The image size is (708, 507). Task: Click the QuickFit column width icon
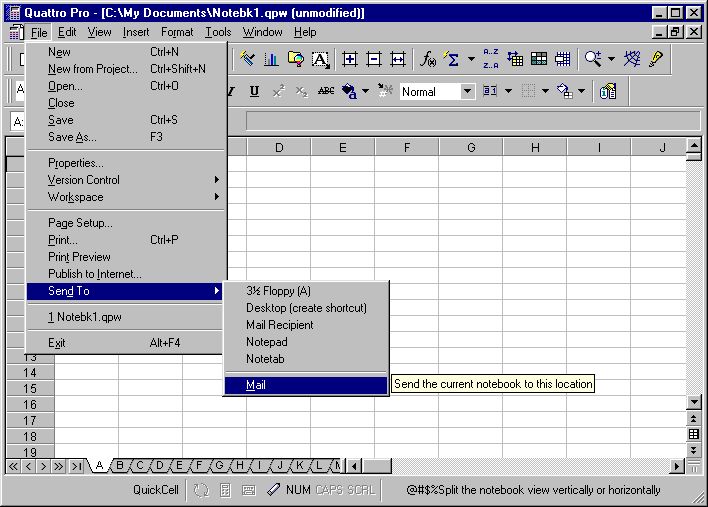[398, 59]
